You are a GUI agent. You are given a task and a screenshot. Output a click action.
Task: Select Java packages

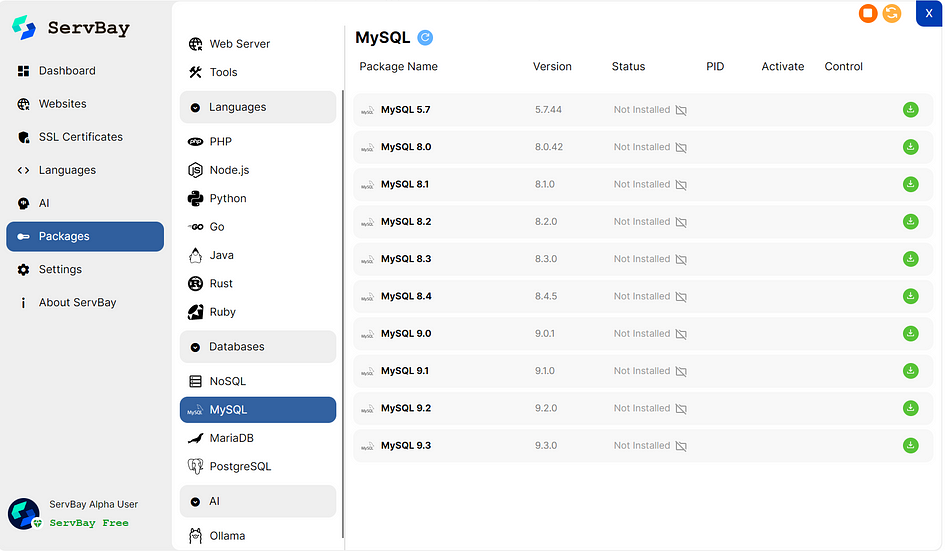click(x=258, y=255)
